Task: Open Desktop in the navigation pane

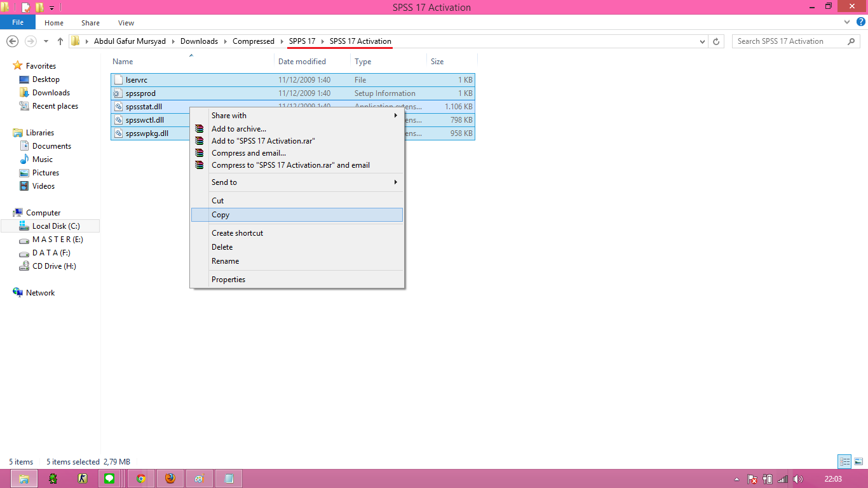Action: [x=46, y=79]
